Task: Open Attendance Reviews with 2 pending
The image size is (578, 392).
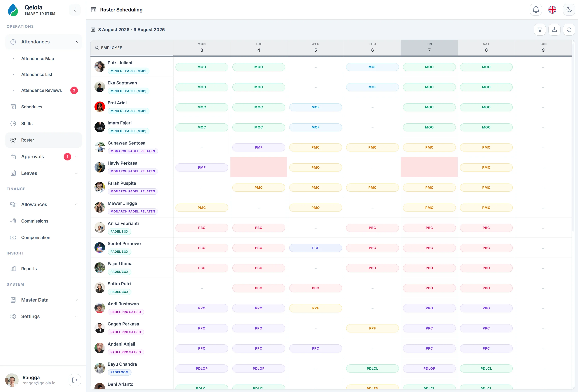Action: pos(41,90)
